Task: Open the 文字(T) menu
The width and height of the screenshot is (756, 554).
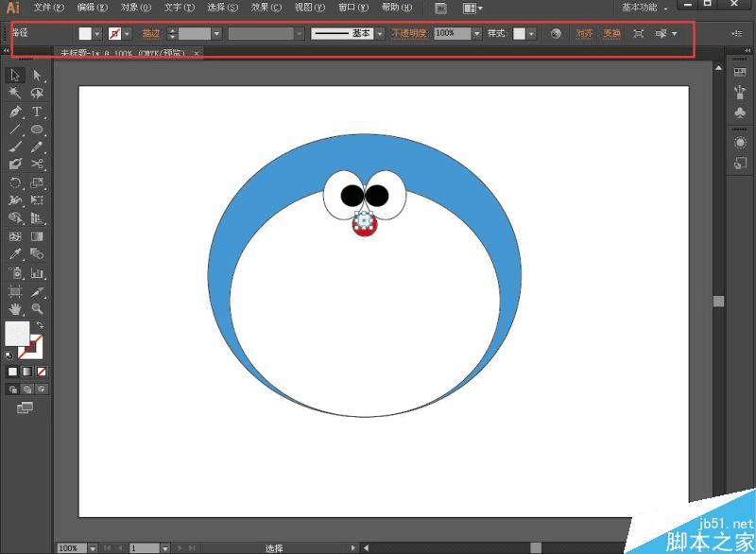Action: click(179, 8)
